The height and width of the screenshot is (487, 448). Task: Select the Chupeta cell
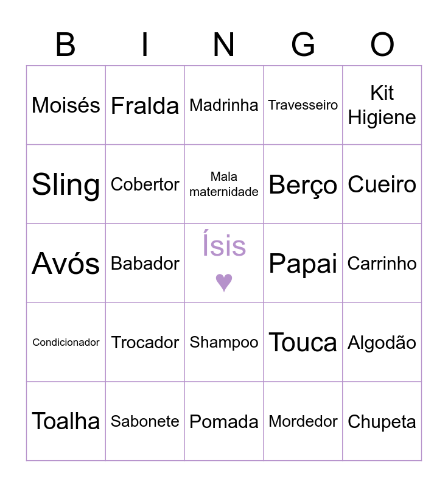382,421
